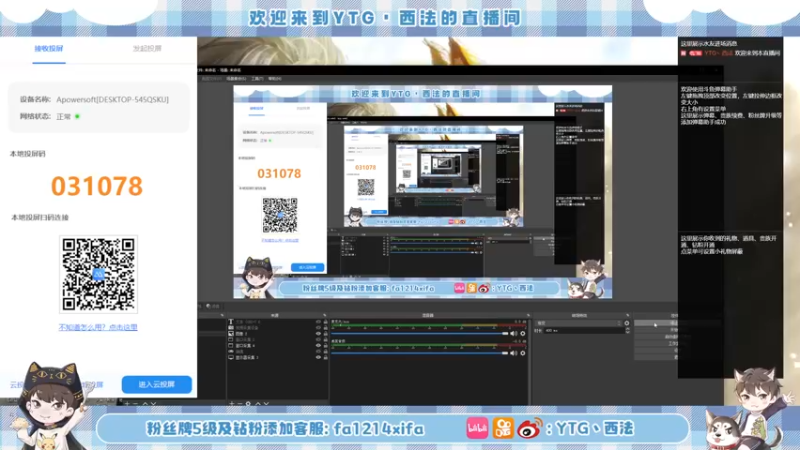
Task: Toggle lock icon of the 图像 source row
Action: 326,334
